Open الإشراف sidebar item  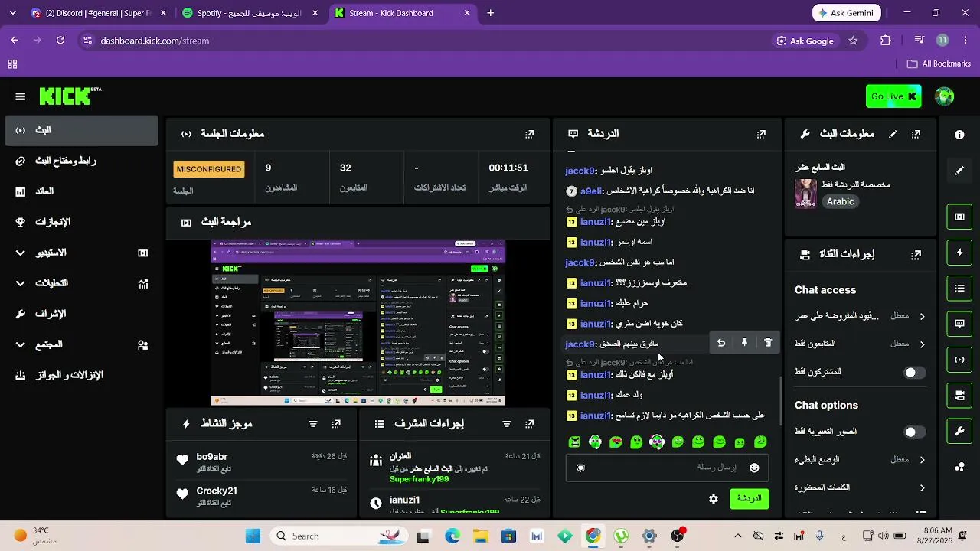click(81, 314)
